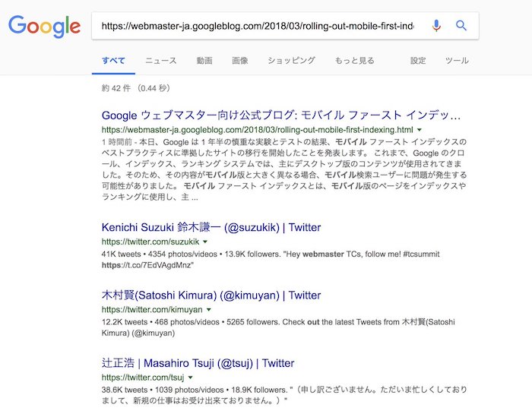Switch to the ニュース tab
Screen dimensions: 532x414
point(160,61)
